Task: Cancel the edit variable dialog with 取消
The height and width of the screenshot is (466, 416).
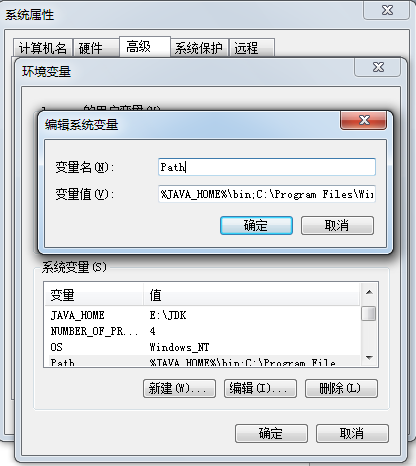Action: [337, 226]
